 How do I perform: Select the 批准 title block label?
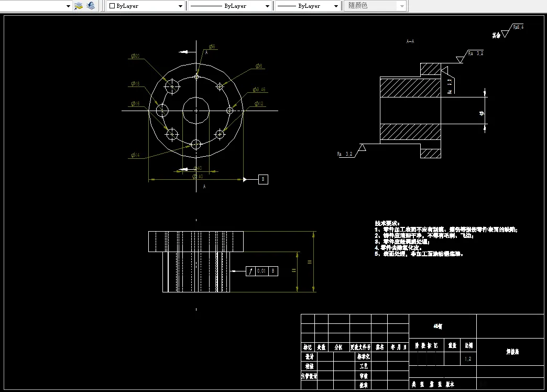364,385
